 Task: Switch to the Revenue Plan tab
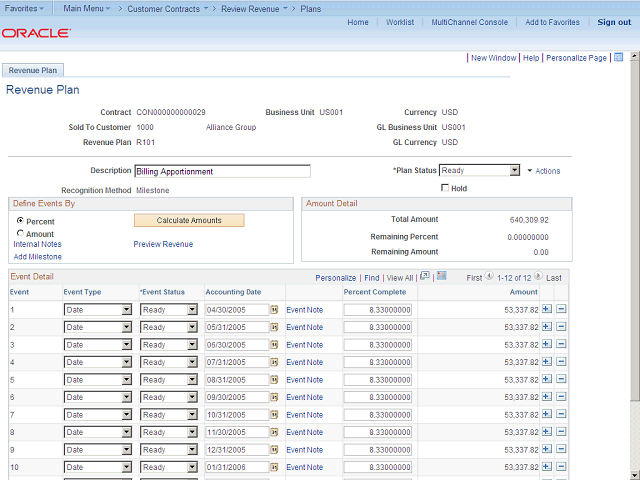click(33, 70)
